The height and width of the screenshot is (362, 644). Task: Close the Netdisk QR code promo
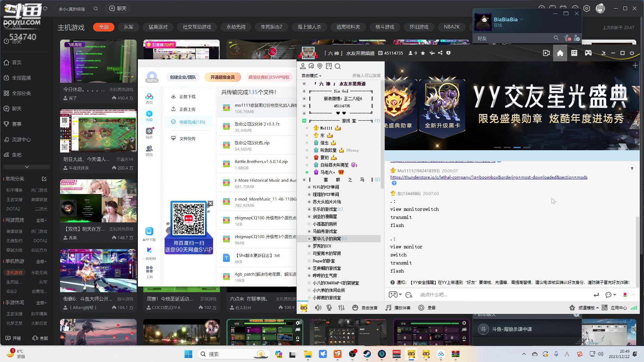click(210, 203)
